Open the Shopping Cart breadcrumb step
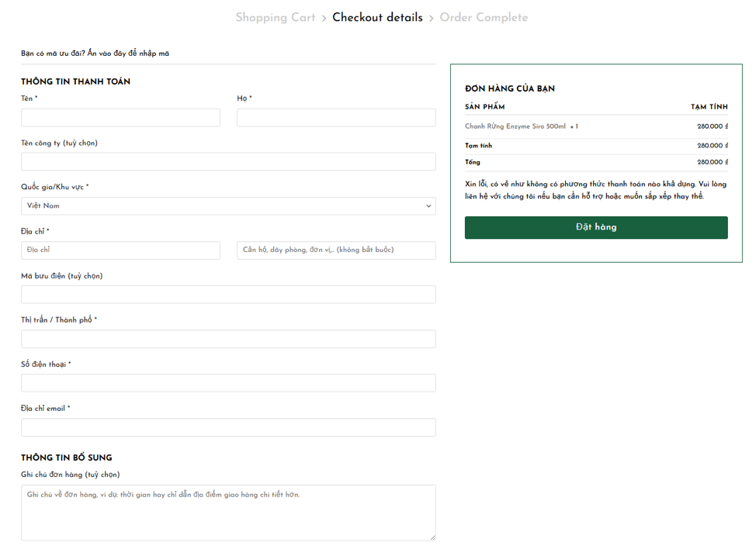The height and width of the screenshot is (546, 756). click(275, 18)
